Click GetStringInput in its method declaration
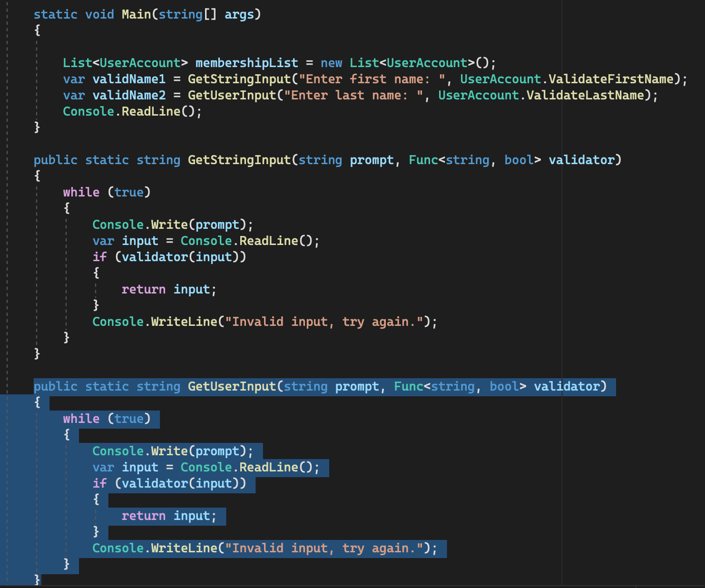This screenshot has width=705, height=588. [x=239, y=160]
